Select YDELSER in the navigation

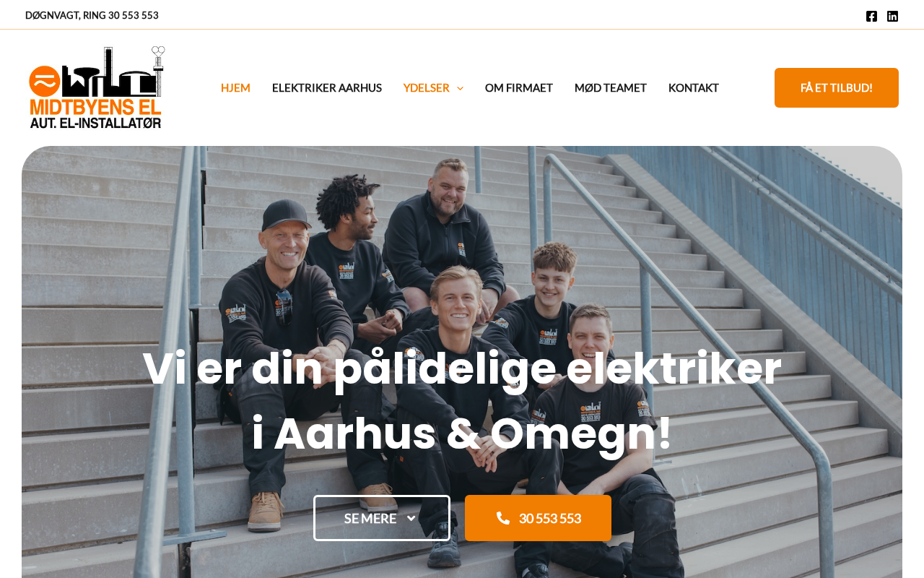click(426, 87)
